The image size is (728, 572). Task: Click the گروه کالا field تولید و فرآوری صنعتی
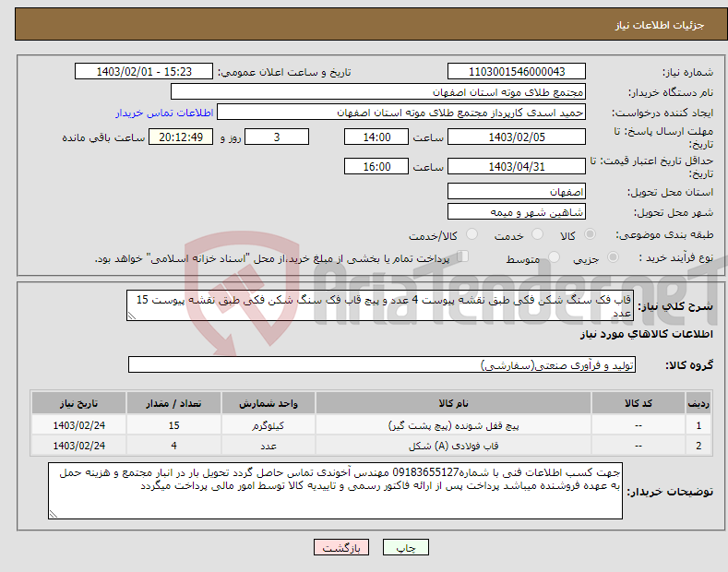tap(382, 365)
